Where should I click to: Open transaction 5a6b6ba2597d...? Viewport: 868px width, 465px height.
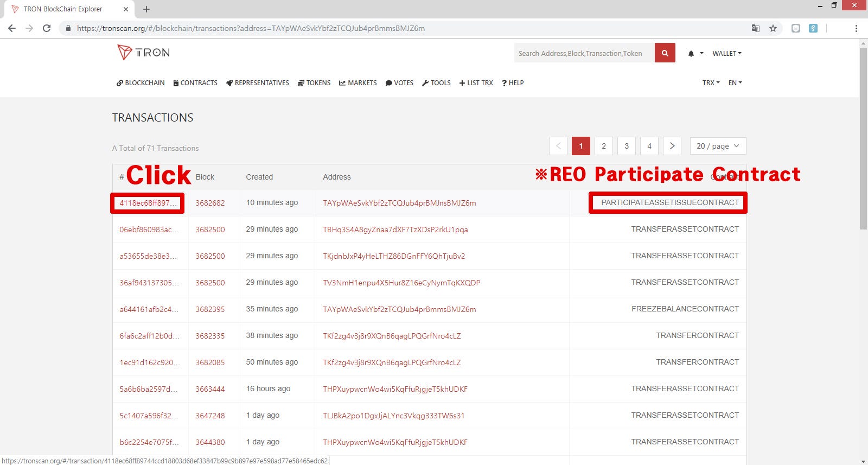(x=149, y=389)
